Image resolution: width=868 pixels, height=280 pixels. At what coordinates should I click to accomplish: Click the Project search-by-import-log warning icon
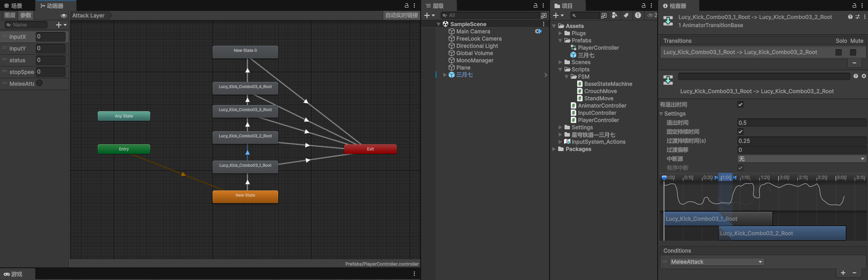[638, 15]
